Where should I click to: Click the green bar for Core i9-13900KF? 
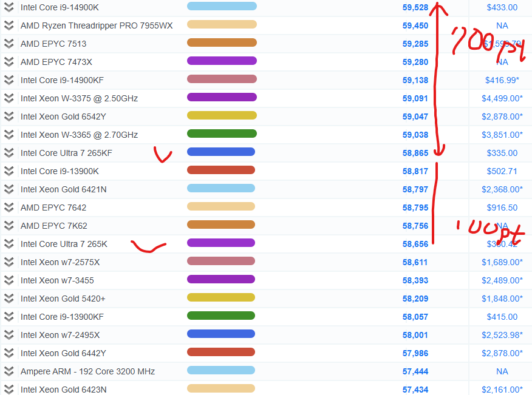pos(221,316)
